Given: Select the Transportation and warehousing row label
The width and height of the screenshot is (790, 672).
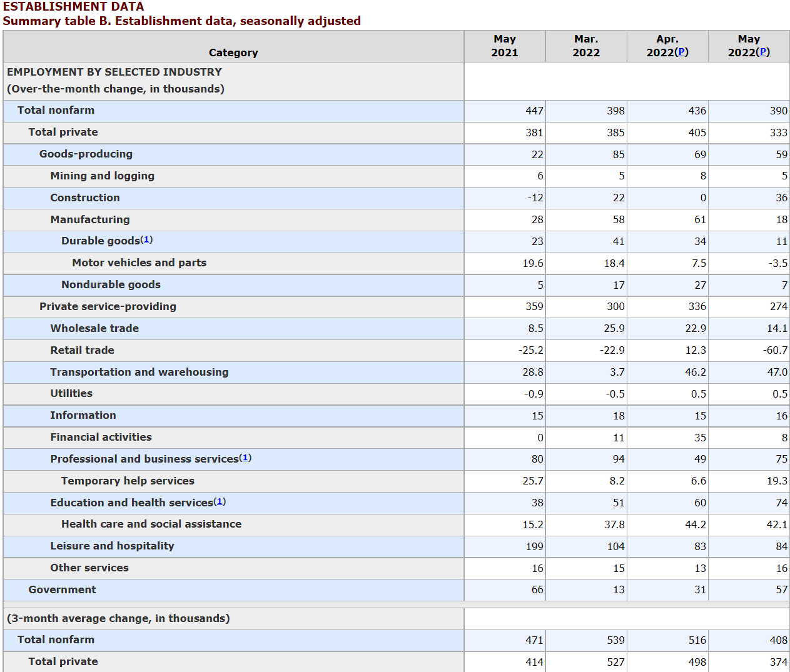Looking at the screenshot, I should 139,372.
